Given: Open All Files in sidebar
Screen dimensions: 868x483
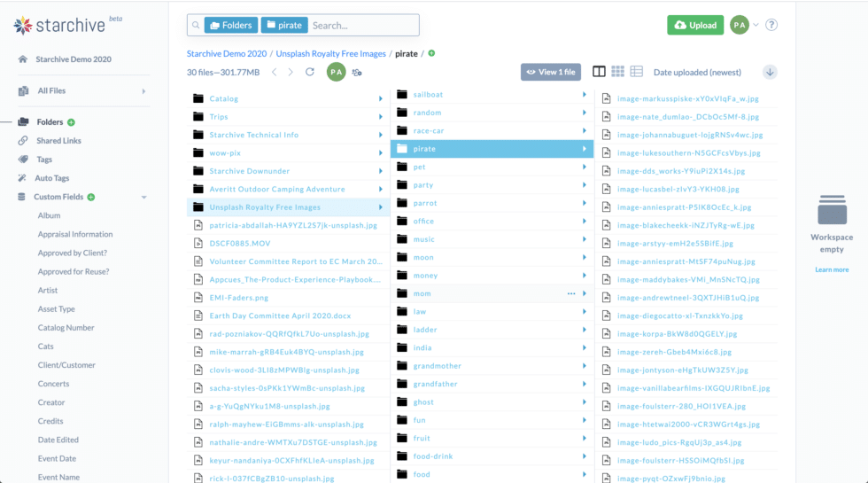Looking at the screenshot, I should [x=51, y=90].
